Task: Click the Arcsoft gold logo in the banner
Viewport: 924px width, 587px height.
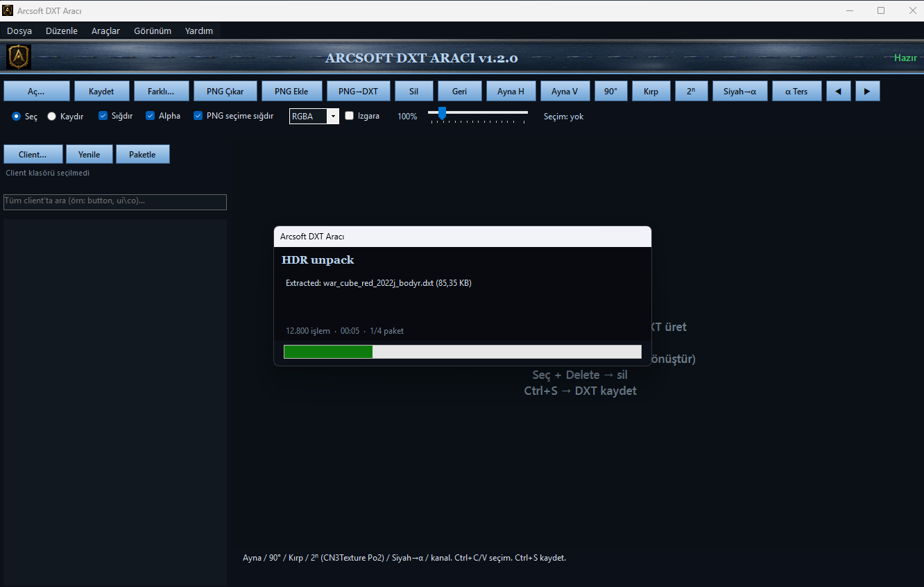Action: [19, 57]
